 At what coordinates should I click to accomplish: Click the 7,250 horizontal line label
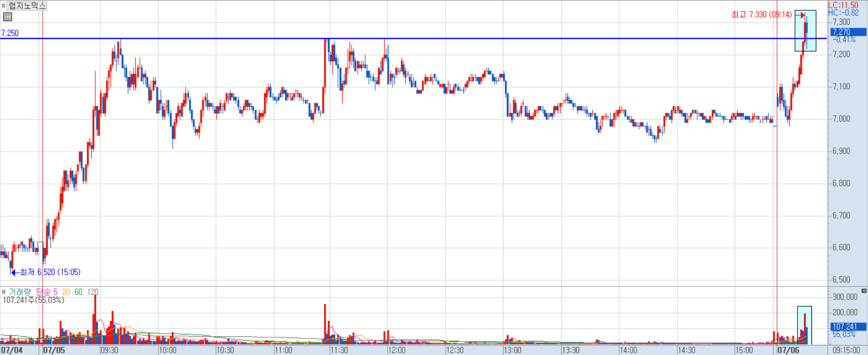point(10,33)
